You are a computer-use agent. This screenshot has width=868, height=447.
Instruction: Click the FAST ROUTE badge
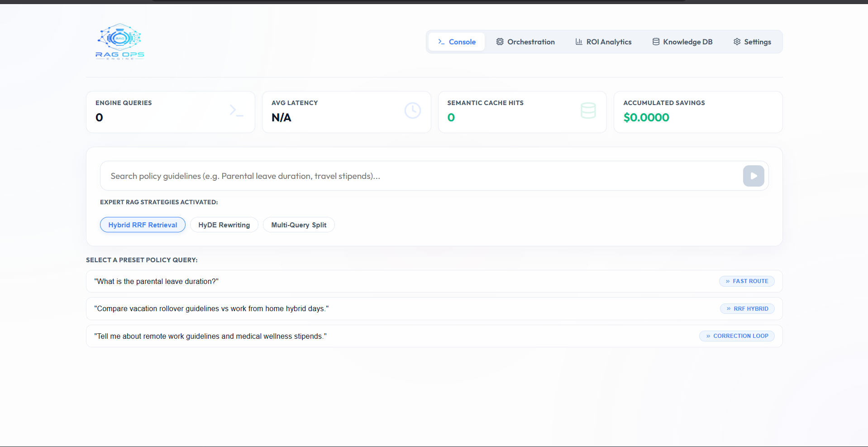tap(747, 281)
